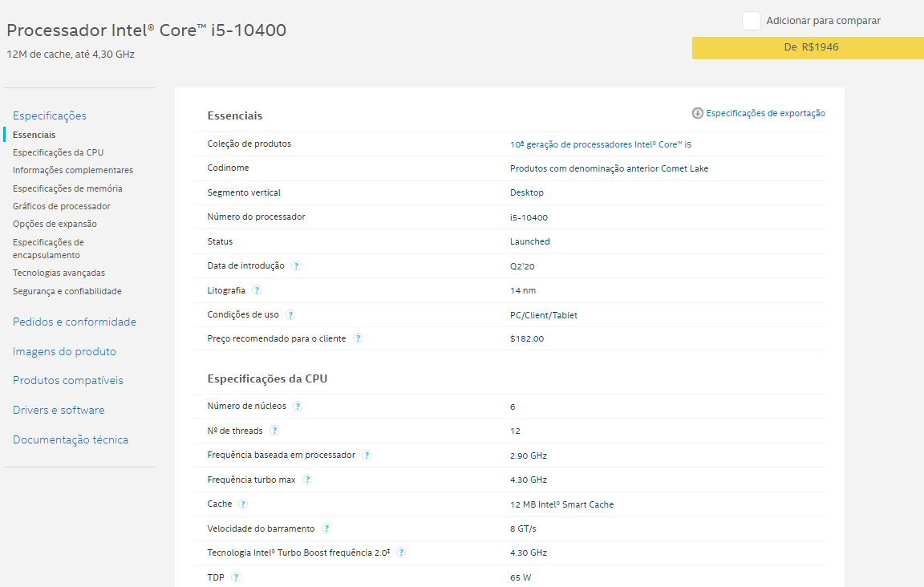This screenshot has height=587, width=924.
Task: Jump to Essenciais section in sidebar
Action: [x=34, y=135]
